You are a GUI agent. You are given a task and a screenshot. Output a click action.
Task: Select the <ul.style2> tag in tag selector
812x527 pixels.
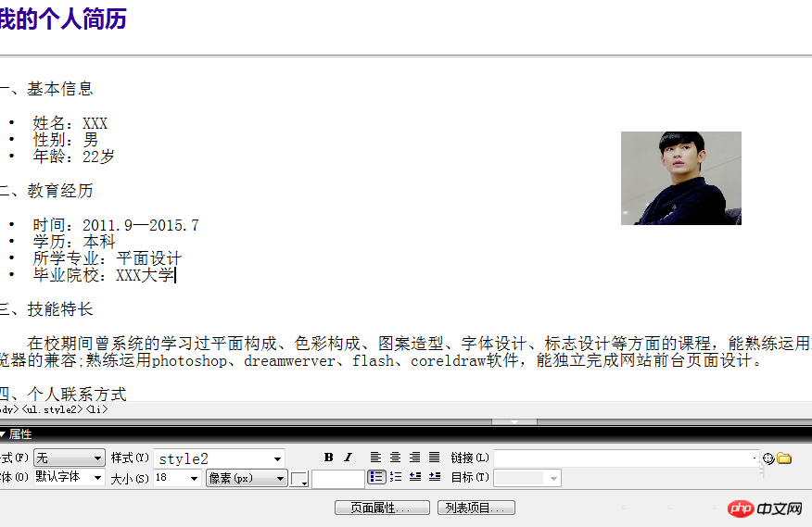52,409
